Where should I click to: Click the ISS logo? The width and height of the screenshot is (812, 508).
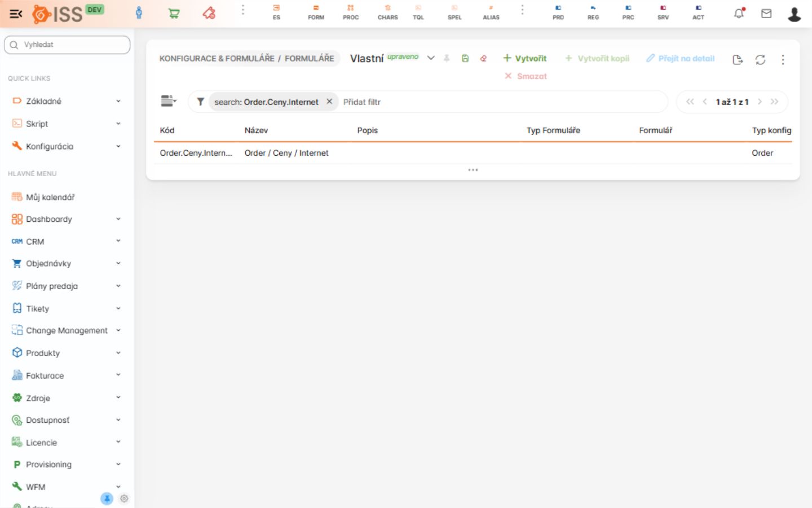(x=58, y=14)
